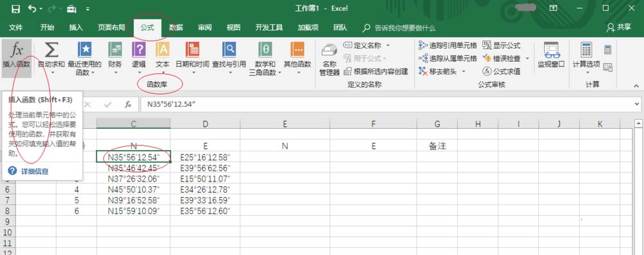This screenshot has height=255, width=644.
Task: Click Create from Selection (根据所选内容创建)
Action: pyautogui.click(x=376, y=71)
